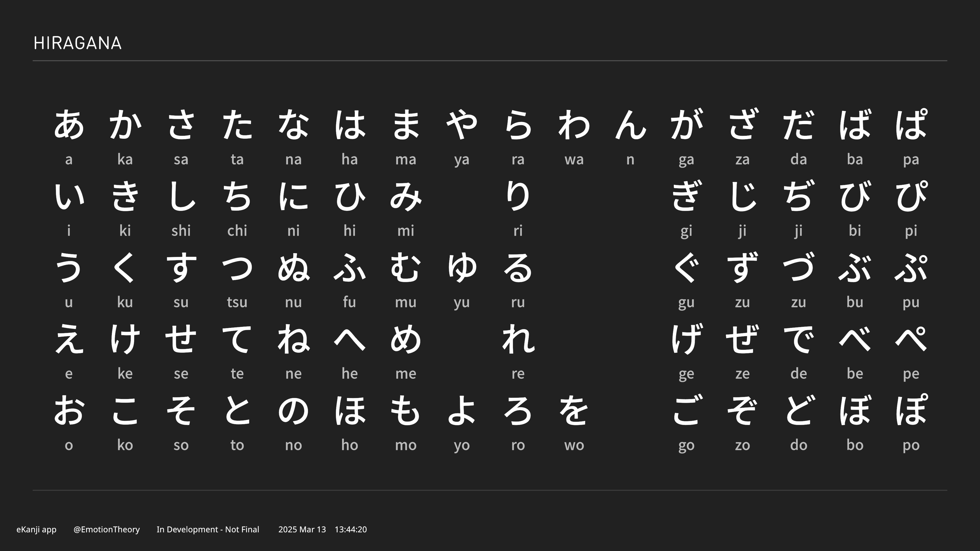Choose the し (shi) character

181,196
